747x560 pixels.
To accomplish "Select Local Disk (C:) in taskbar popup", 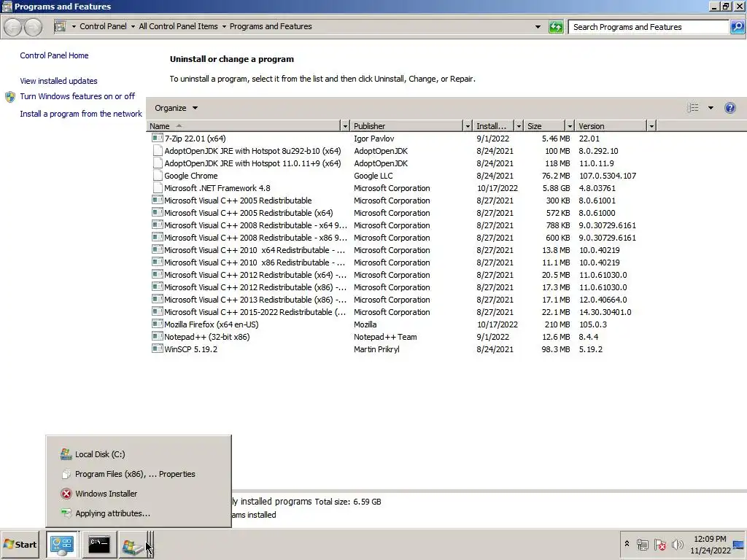I will 138,454.
